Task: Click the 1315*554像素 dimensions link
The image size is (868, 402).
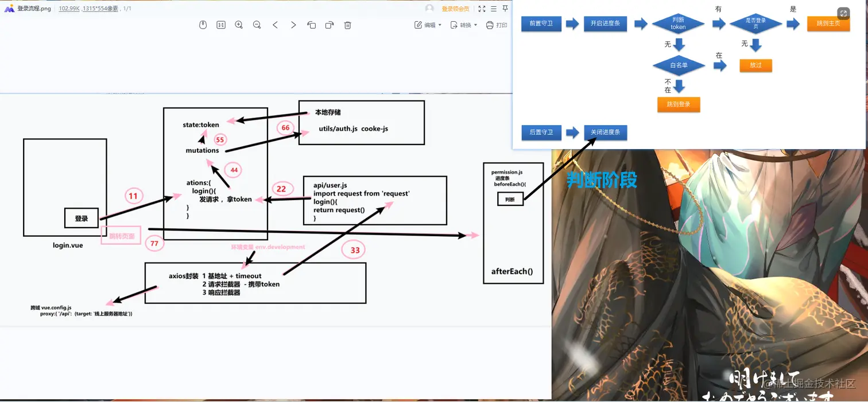Action: (x=100, y=9)
